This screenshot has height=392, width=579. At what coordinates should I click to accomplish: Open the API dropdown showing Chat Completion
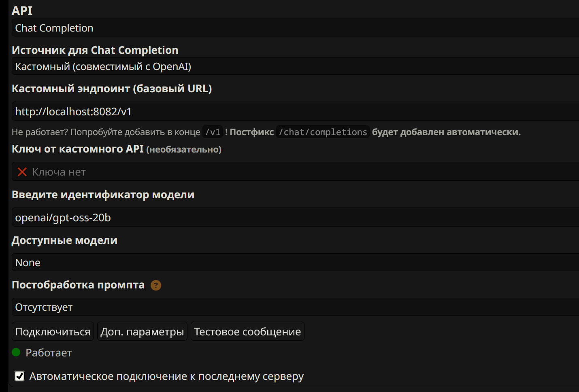pyautogui.click(x=295, y=28)
